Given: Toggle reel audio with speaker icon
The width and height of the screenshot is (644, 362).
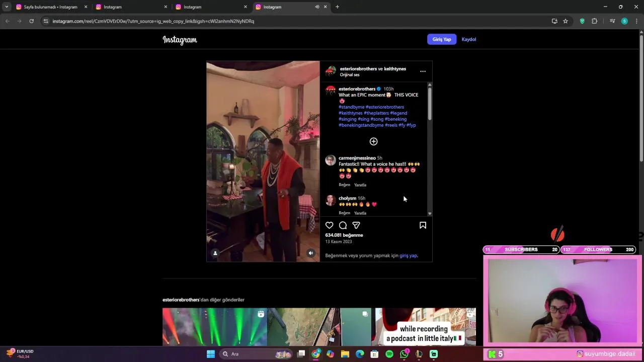Looking at the screenshot, I should pyautogui.click(x=311, y=253).
